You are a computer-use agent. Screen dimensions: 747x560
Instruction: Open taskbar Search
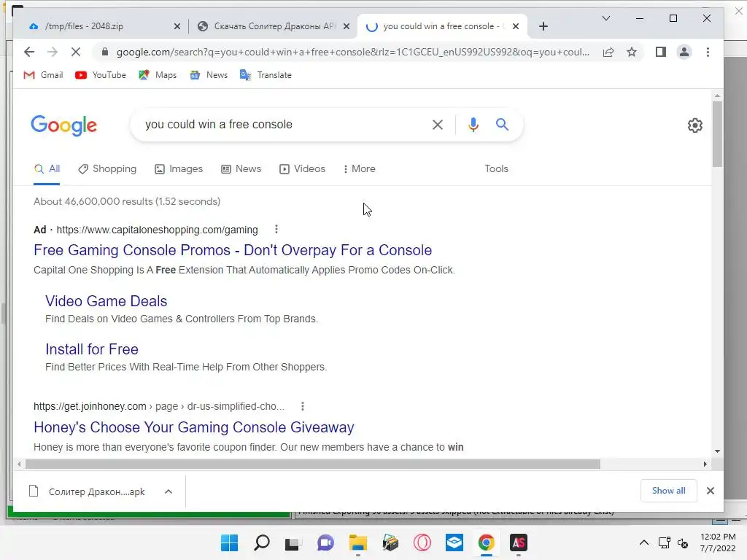tap(262, 542)
